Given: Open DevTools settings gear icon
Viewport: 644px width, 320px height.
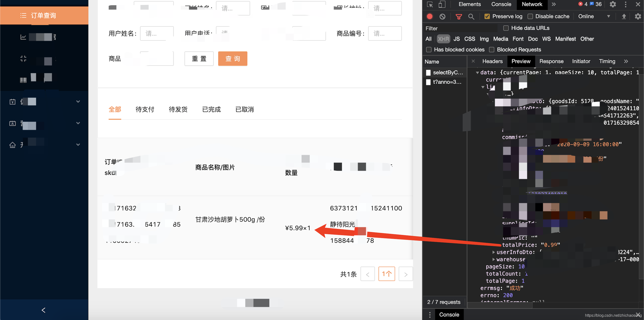Looking at the screenshot, I should pos(612,4).
